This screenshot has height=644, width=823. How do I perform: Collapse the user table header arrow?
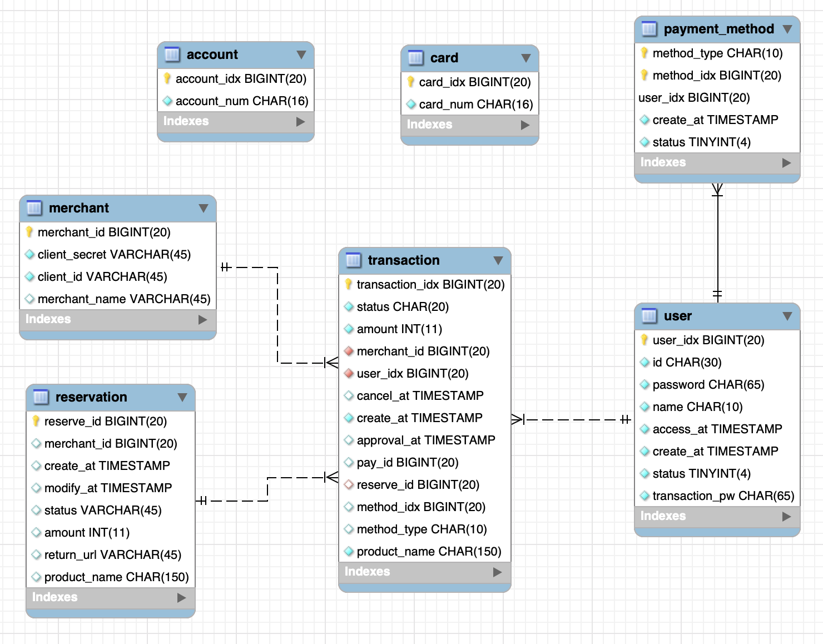787,316
